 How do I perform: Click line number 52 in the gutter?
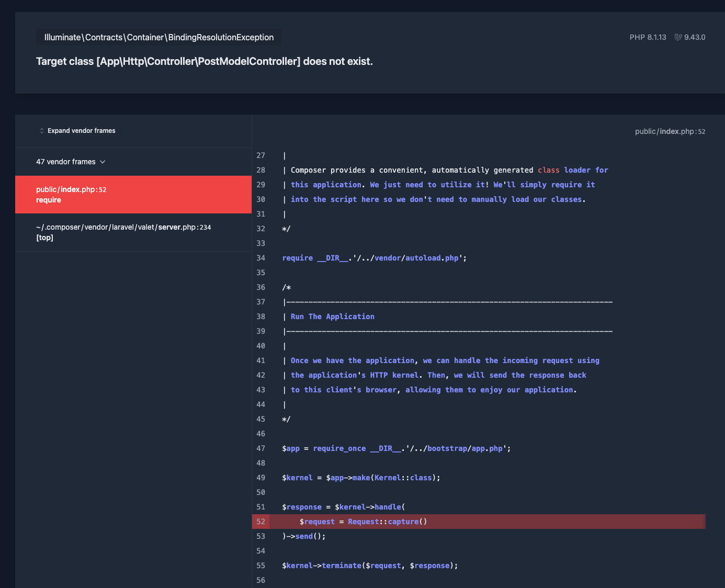click(x=260, y=522)
